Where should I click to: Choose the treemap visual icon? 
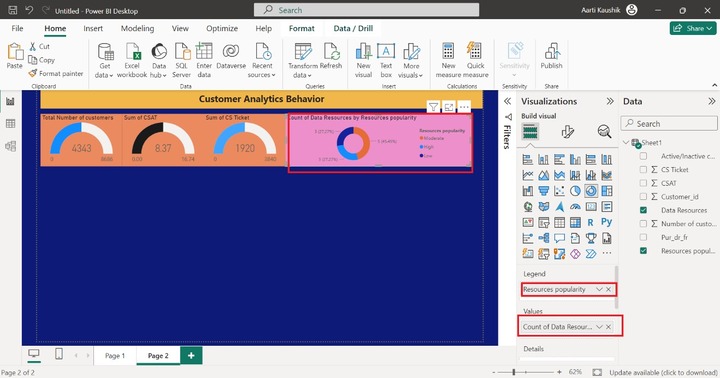pyautogui.click(x=607, y=191)
